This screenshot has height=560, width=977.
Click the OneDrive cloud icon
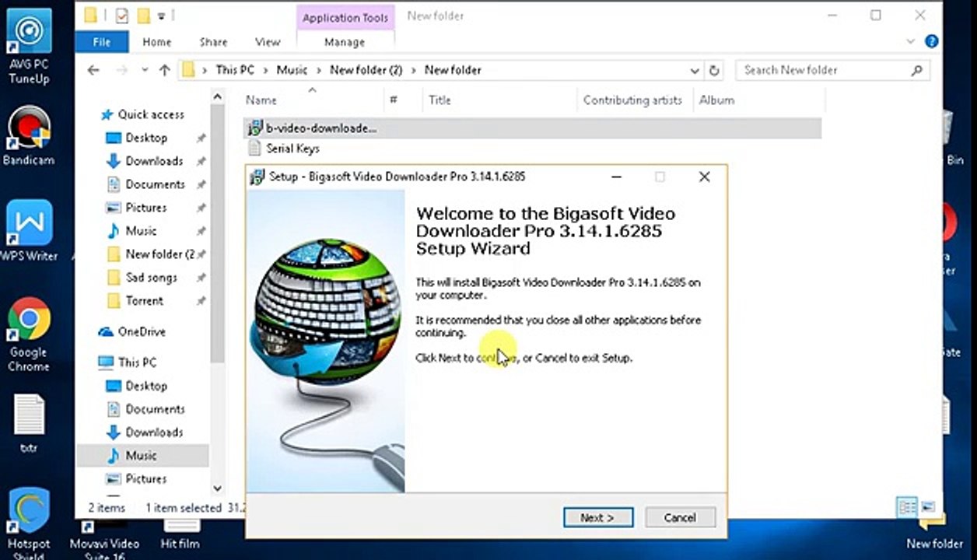click(x=106, y=331)
